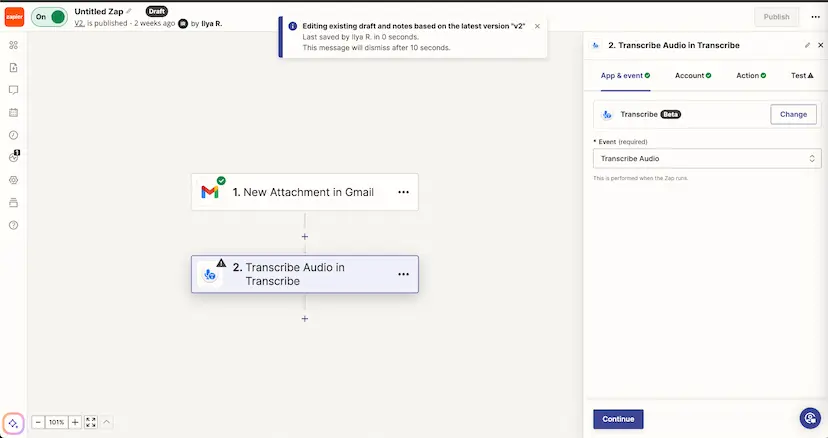The height and width of the screenshot is (438, 828).
Task: Switch to the Test tab
Action: (802, 76)
